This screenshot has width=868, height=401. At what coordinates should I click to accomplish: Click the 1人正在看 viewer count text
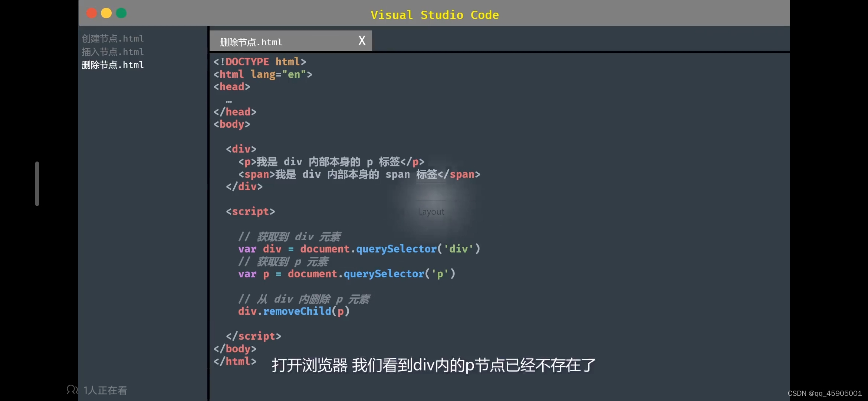pos(105,390)
